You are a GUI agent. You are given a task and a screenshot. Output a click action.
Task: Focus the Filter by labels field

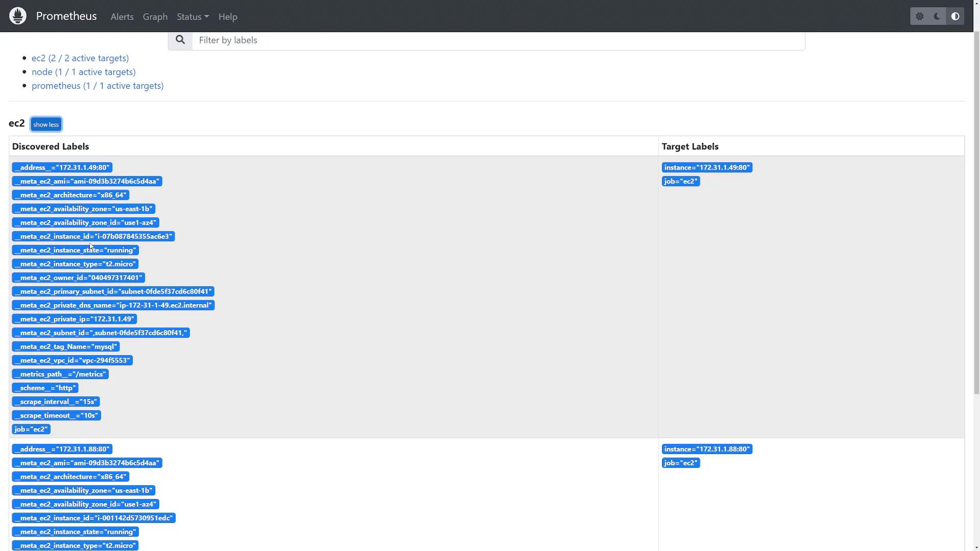coord(498,40)
